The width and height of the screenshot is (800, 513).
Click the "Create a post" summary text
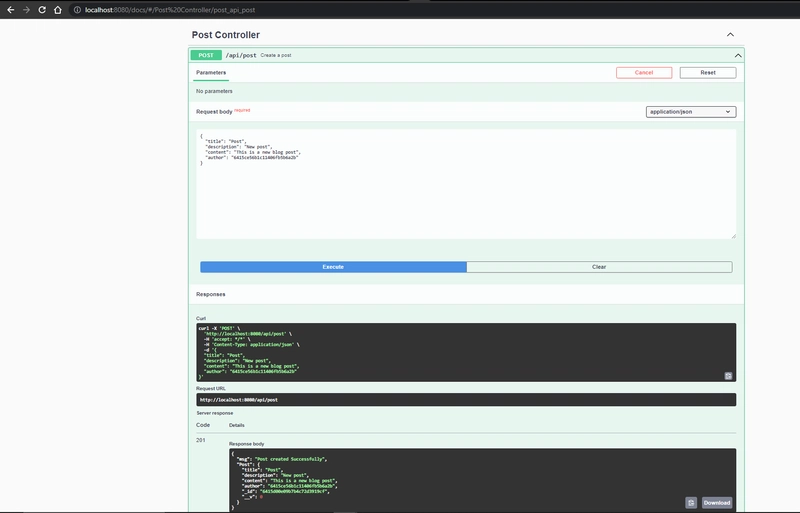click(276, 55)
